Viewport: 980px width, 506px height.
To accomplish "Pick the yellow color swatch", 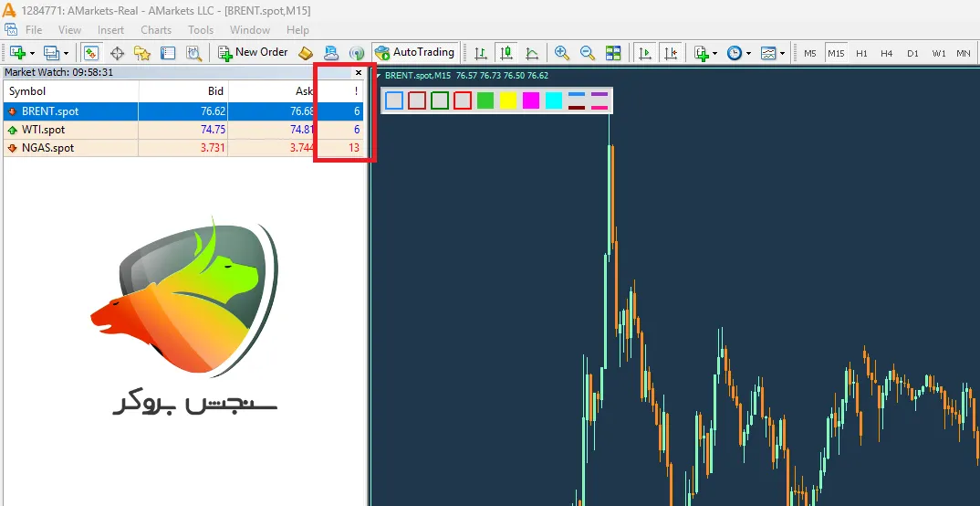I will coord(508,100).
